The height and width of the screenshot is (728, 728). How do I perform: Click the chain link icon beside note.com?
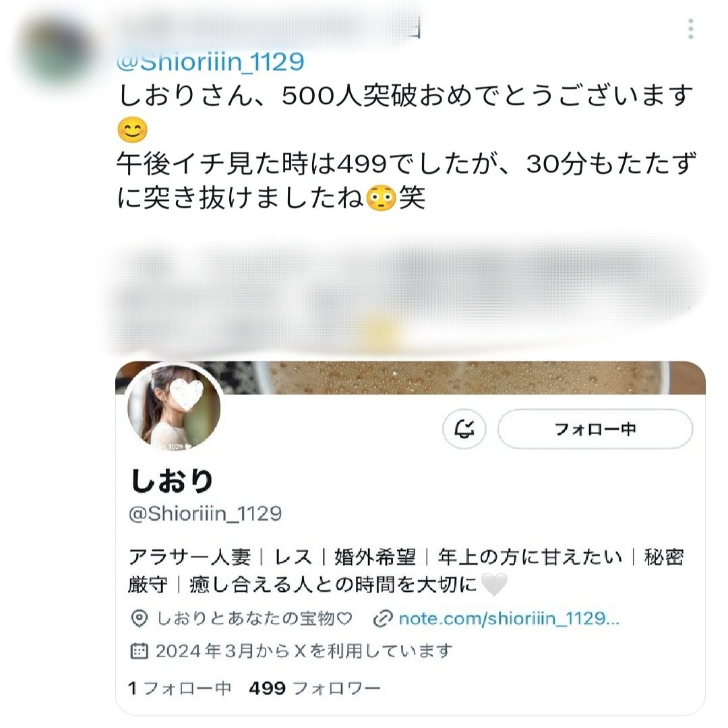(383, 619)
